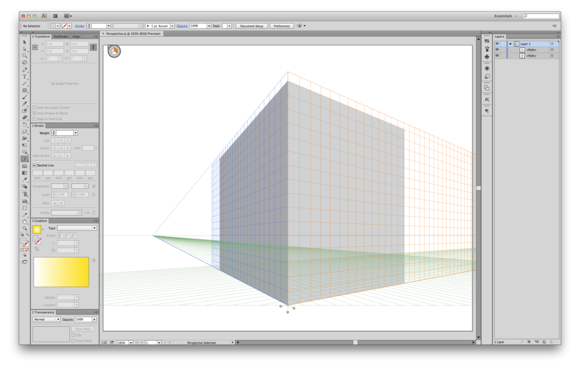This screenshot has height=370, width=580.
Task: Open the Symbols panel club icon
Action: tap(487, 57)
